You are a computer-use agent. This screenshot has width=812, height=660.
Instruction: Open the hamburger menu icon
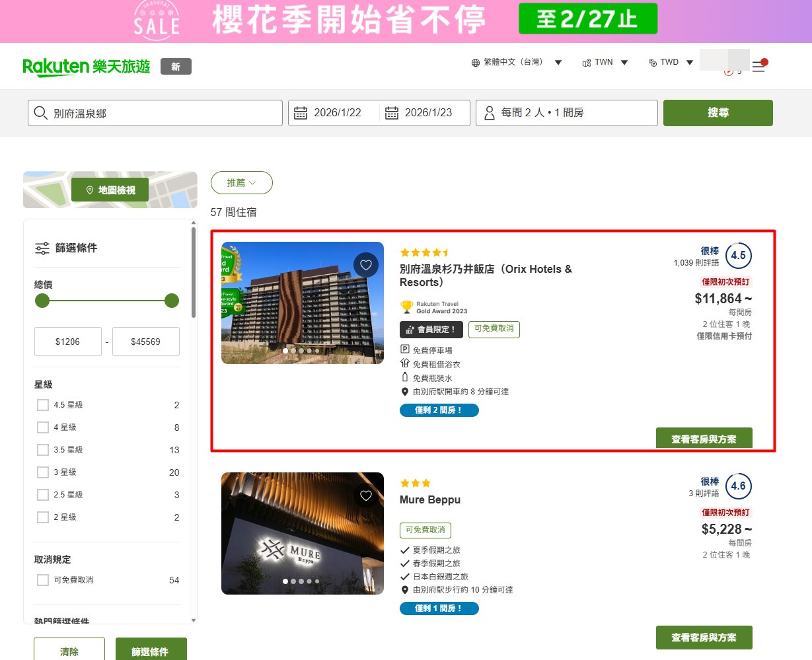click(x=758, y=67)
